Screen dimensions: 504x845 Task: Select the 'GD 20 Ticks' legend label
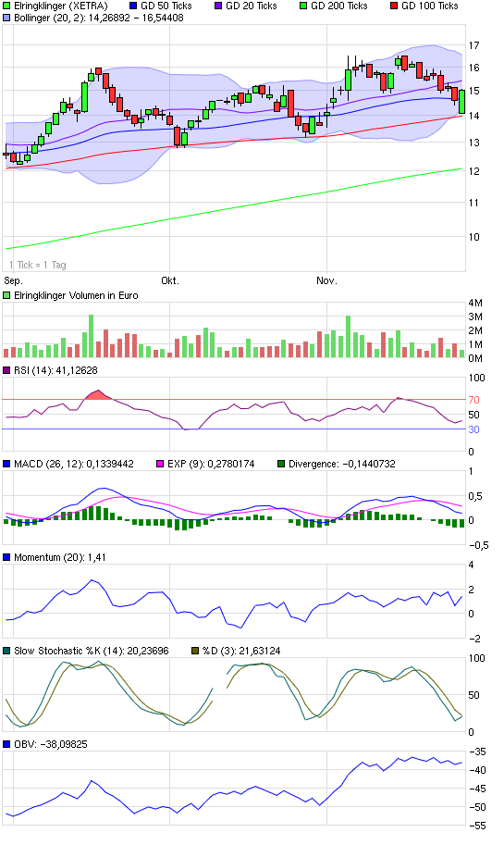pyautogui.click(x=252, y=6)
